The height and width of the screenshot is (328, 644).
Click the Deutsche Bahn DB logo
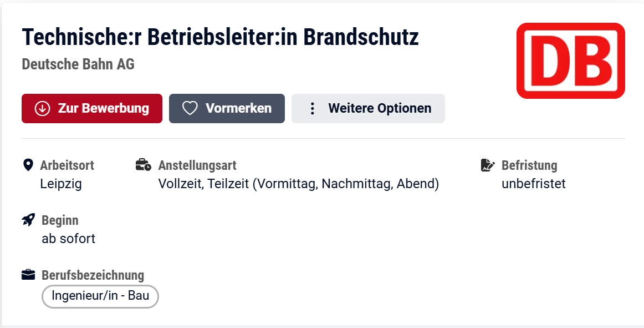pos(570,60)
